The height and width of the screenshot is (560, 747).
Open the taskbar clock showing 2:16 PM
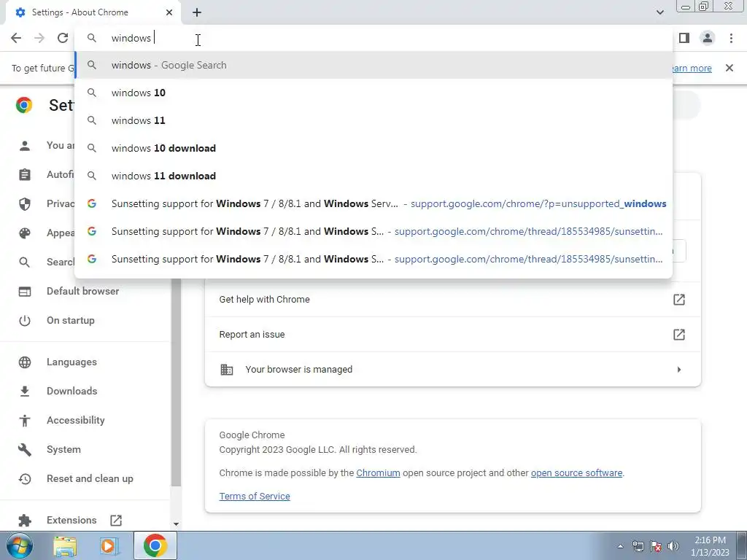[710, 546]
